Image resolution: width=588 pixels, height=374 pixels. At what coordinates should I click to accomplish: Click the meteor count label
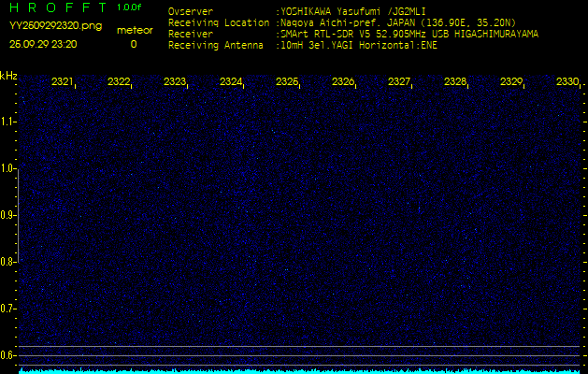(134, 30)
